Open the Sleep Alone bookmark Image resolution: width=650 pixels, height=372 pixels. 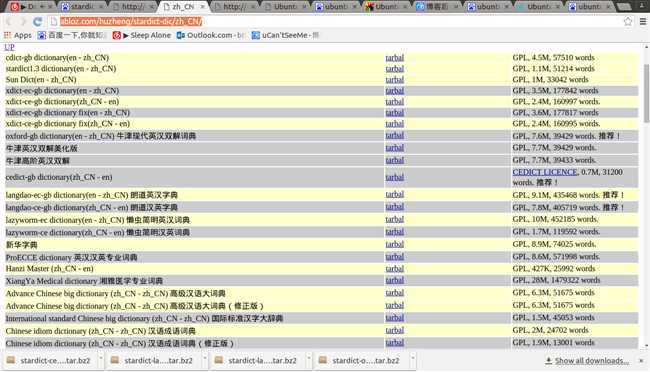pos(142,35)
